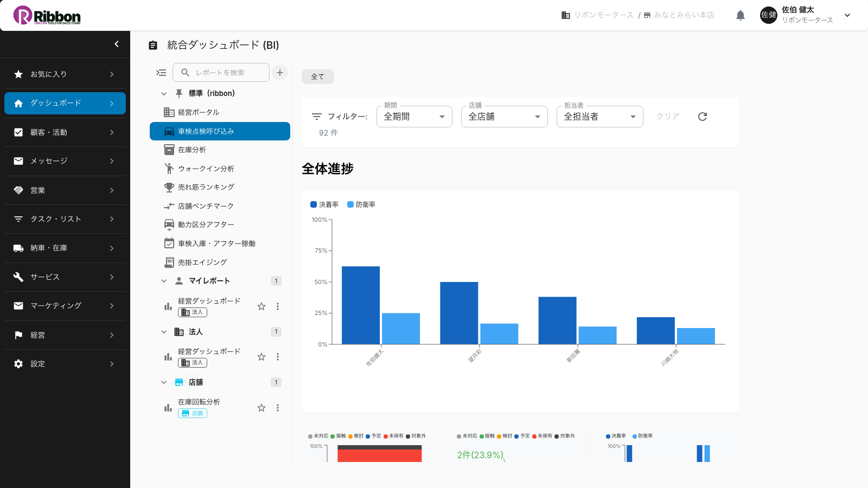The width and height of the screenshot is (868, 488).
Task: Open the 売れ筋ランキング report
Action: pyautogui.click(x=220, y=187)
